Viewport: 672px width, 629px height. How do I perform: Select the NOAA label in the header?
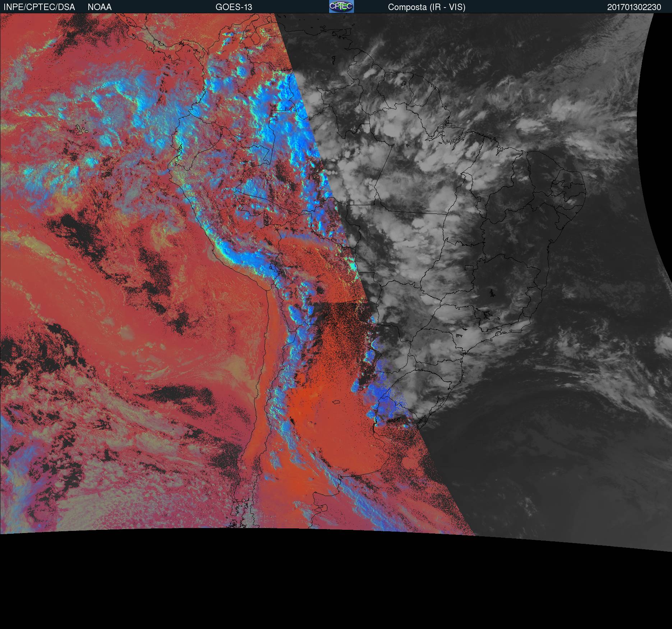point(100,7)
